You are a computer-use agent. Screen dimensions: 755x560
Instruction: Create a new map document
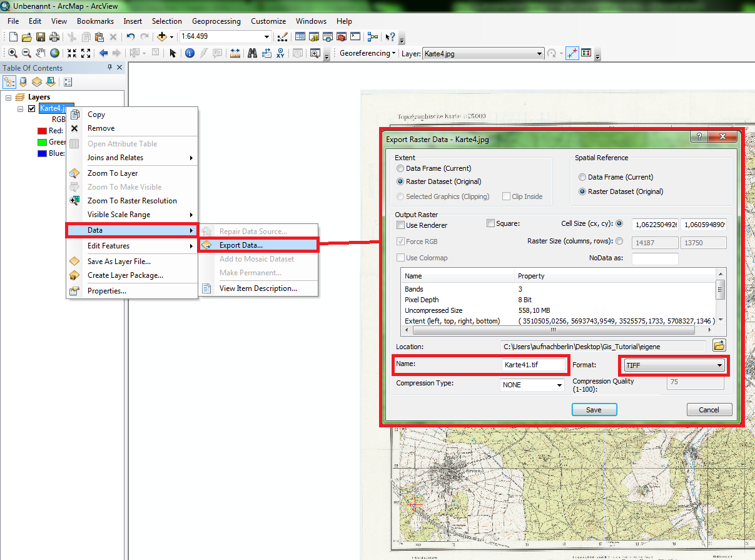[13, 37]
